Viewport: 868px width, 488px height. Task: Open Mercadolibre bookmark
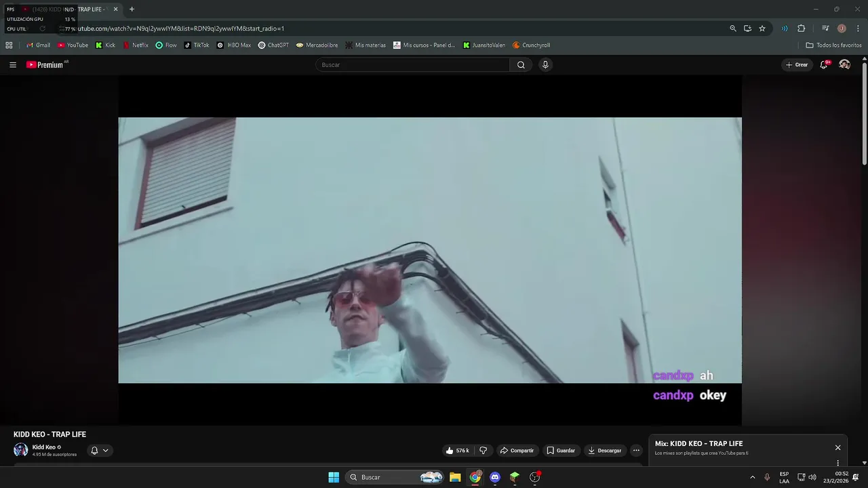[x=317, y=45]
